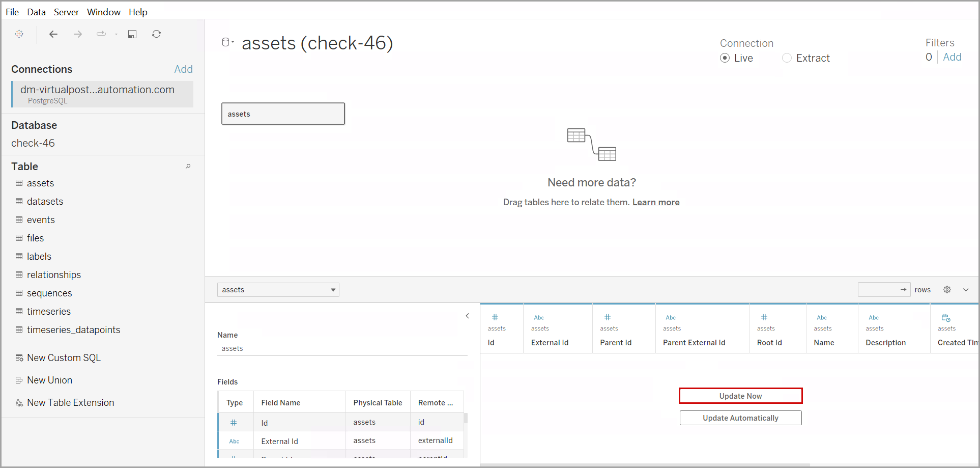Image resolution: width=980 pixels, height=468 pixels.
Task: Collapse the metadata pane with left chevron
Action: click(467, 316)
